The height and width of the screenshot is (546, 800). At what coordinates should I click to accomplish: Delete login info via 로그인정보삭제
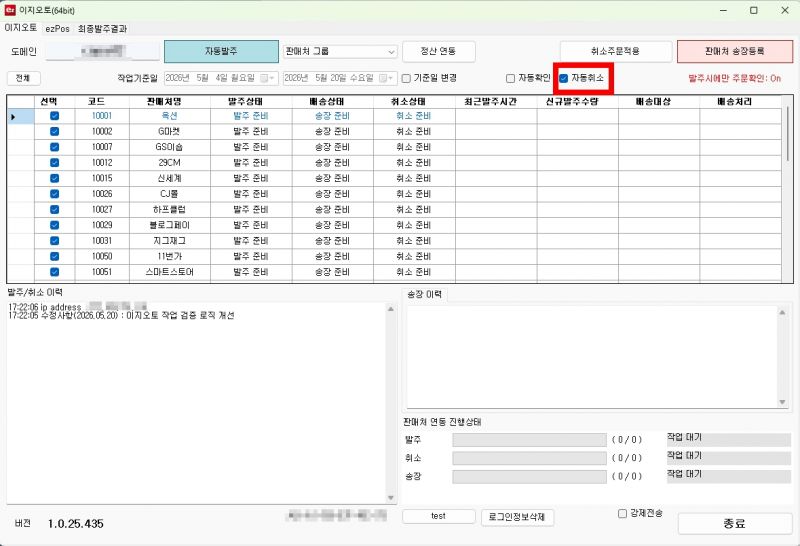(517, 517)
